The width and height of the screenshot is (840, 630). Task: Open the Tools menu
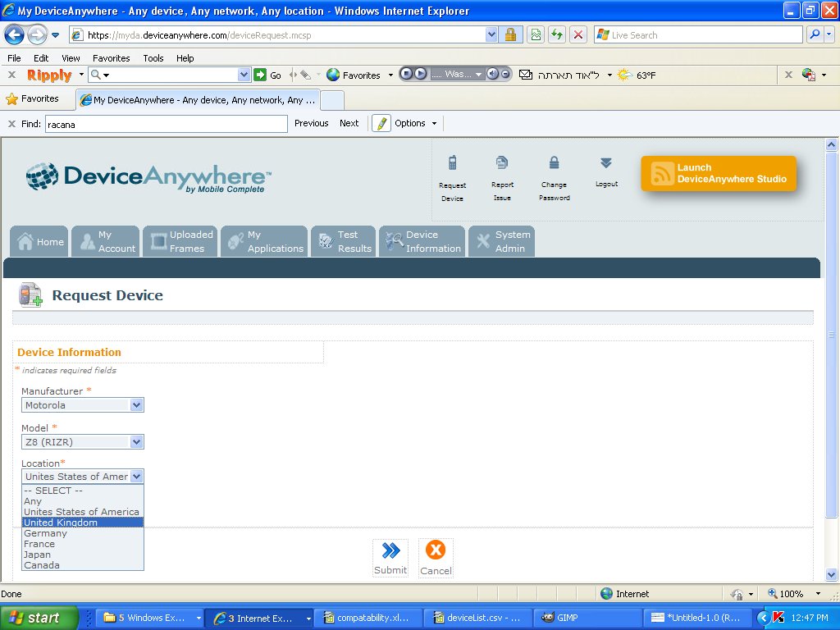pyautogui.click(x=153, y=58)
